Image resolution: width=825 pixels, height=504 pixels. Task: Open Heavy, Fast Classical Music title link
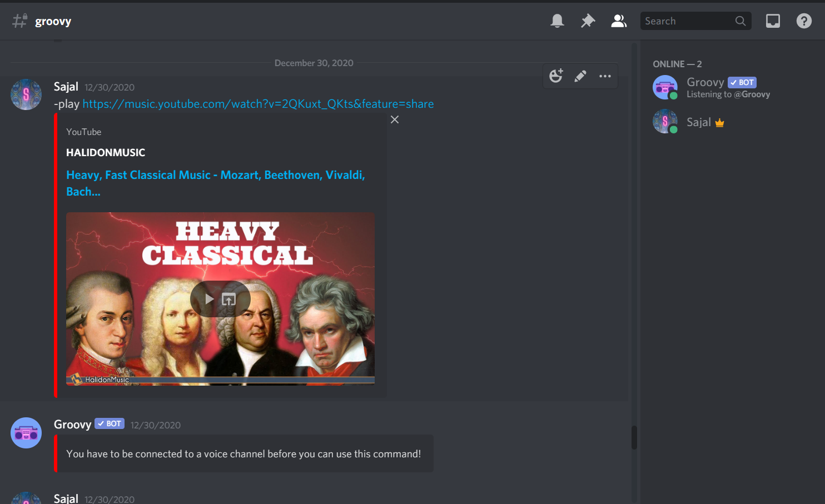point(216,183)
